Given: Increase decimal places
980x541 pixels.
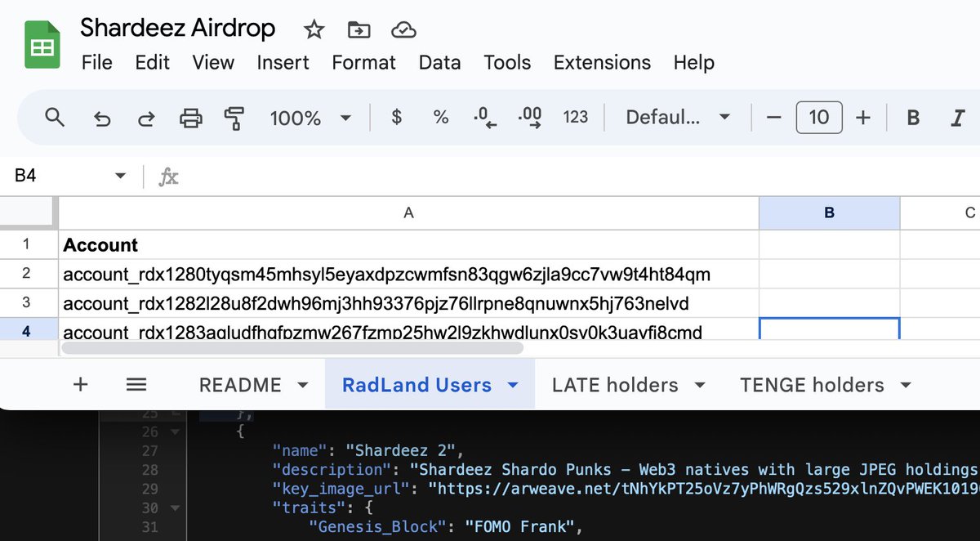Looking at the screenshot, I should [x=530, y=118].
